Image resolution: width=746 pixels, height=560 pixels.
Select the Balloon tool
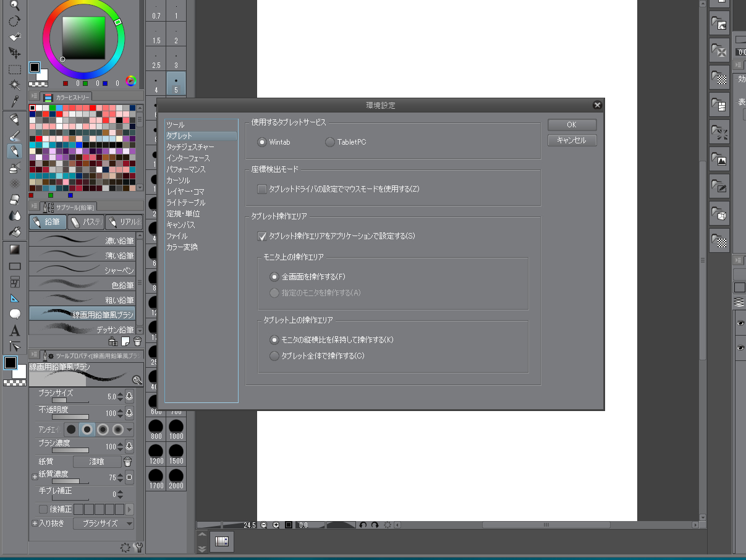pyautogui.click(x=15, y=314)
